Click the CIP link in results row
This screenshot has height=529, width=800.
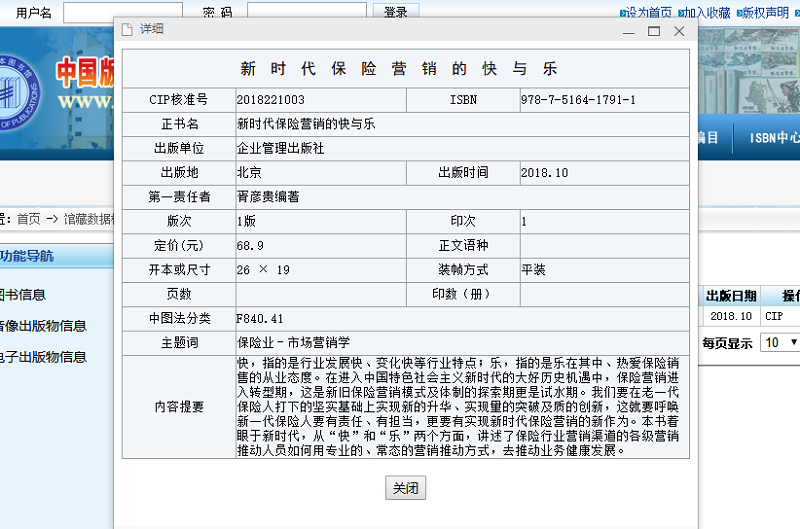click(x=774, y=316)
